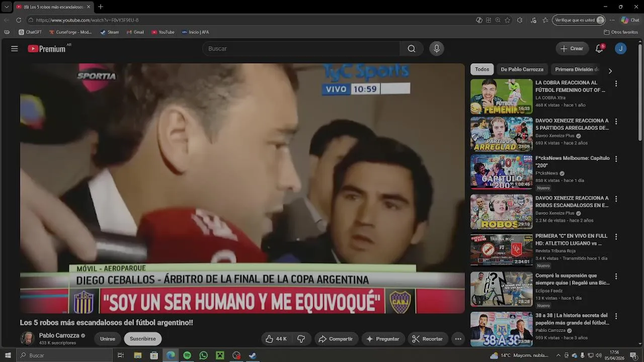This screenshot has width=644, height=362.
Task: Open LA COBRA FÚTBOL FEMENINO thumbnail
Action: [501, 96]
